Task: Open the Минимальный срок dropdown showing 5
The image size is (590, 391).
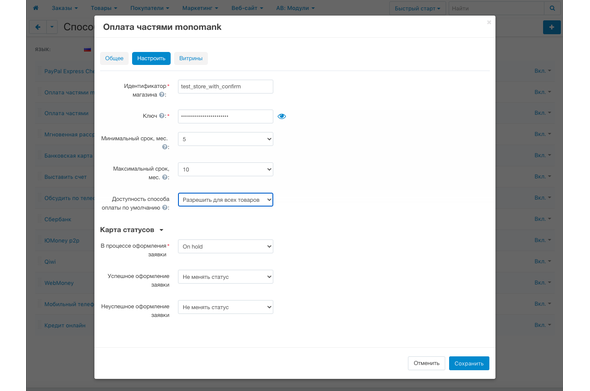Action: click(x=225, y=139)
